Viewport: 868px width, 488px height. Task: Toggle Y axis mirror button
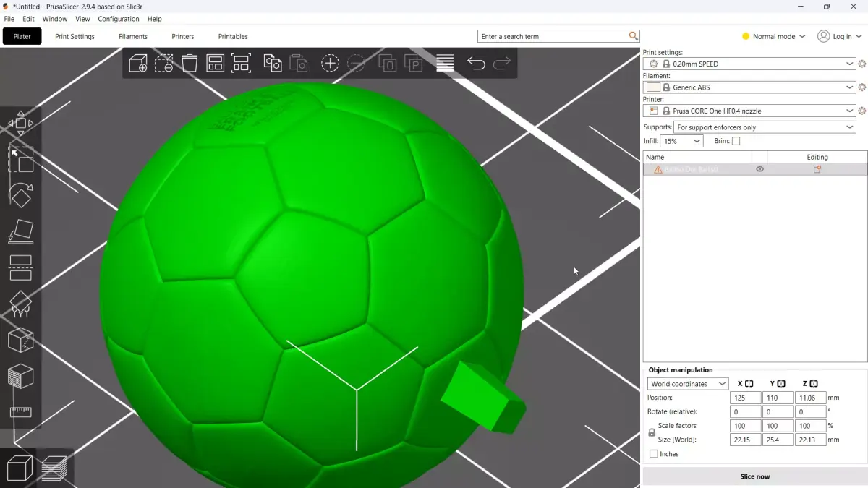tap(781, 384)
